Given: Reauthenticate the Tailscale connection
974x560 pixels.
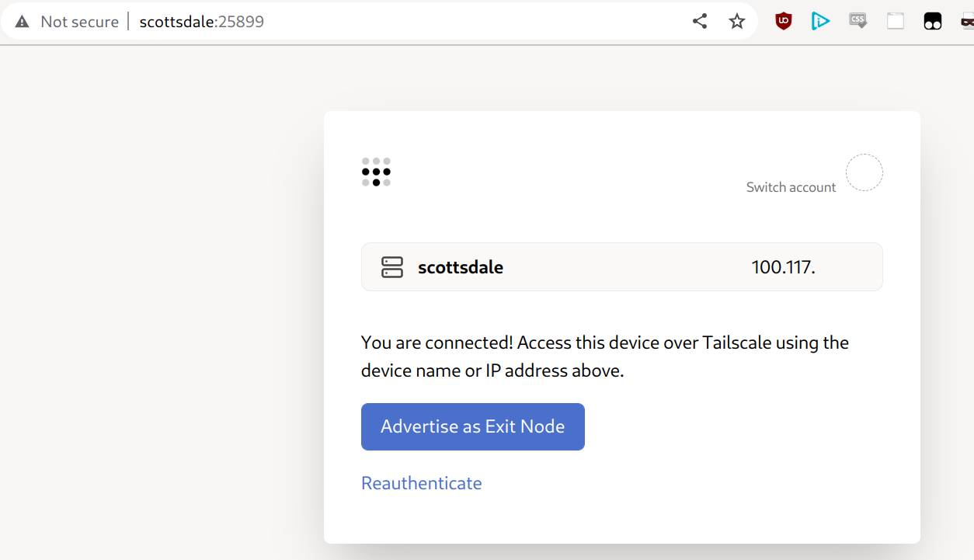Looking at the screenshot, I should (421, 483).
